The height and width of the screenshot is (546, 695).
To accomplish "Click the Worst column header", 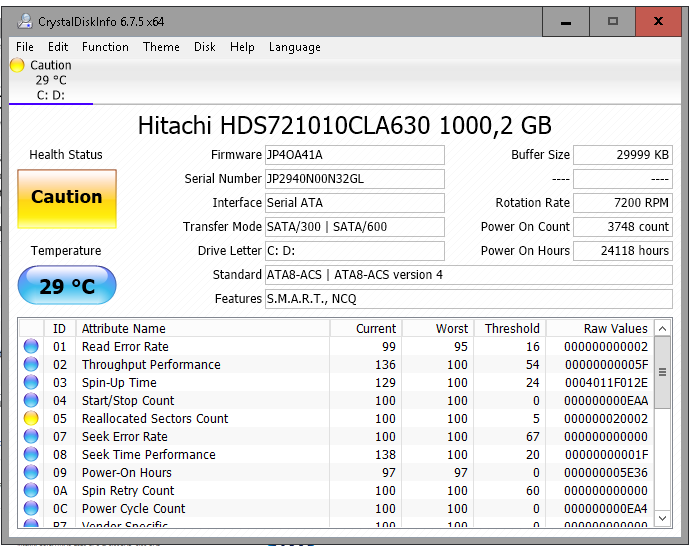I will tap(438, 328).
